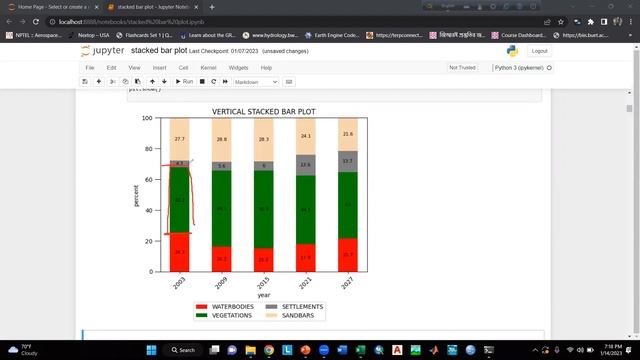640x360 pixels.
Task: Toggle the browser side panel icon
Action: pyautogui.click(x=604, y=22)
